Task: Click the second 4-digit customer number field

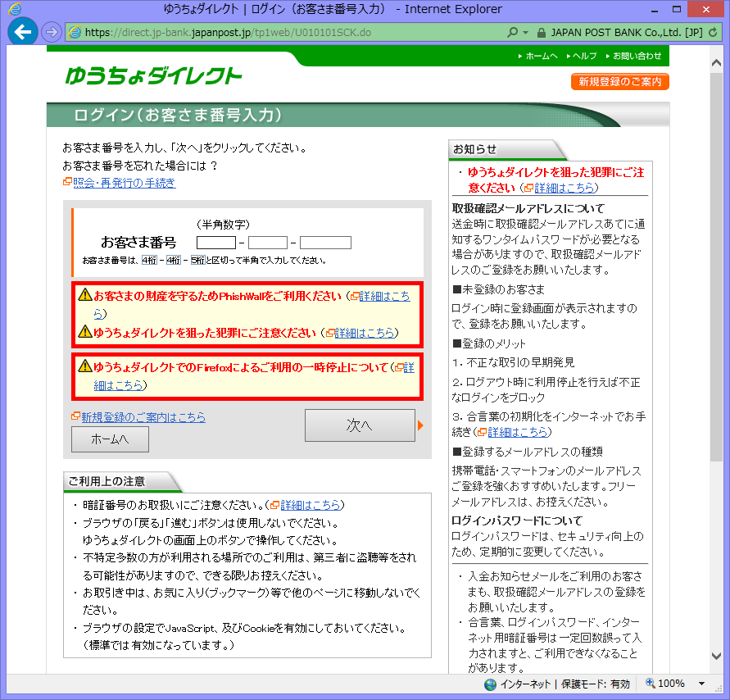Action: (x=268, y=243)
